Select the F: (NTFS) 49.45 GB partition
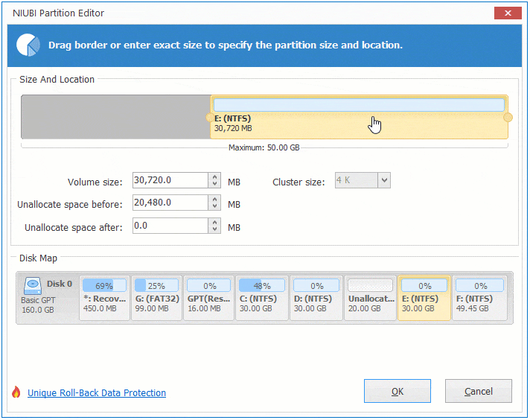530x420 pixels. click(x=480, y=298)
